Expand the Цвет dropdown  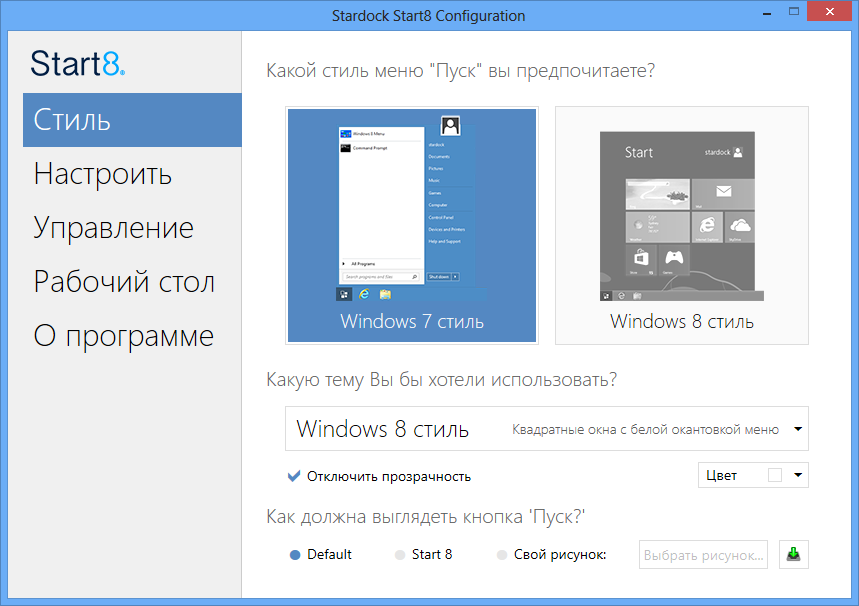tap(800, 475)
